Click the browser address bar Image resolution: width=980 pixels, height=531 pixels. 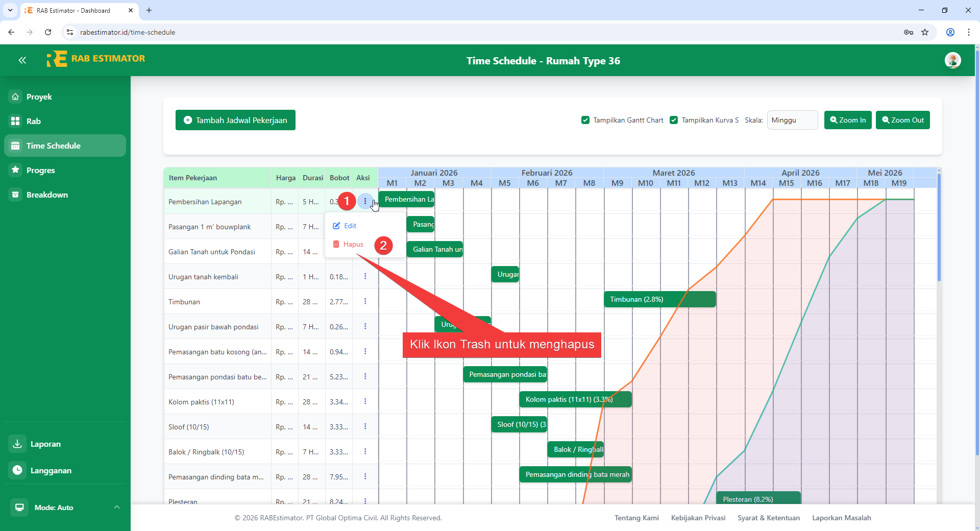coord(306,32)
